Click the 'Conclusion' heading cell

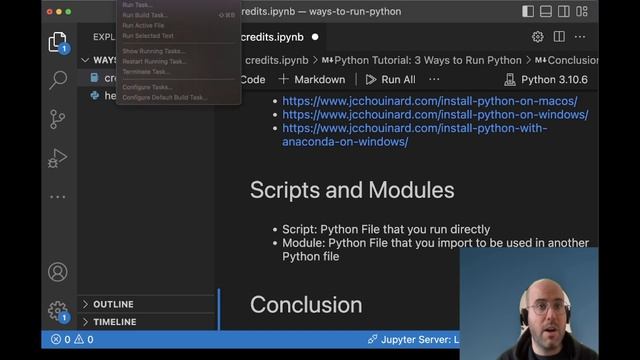[x=306, y=304]
